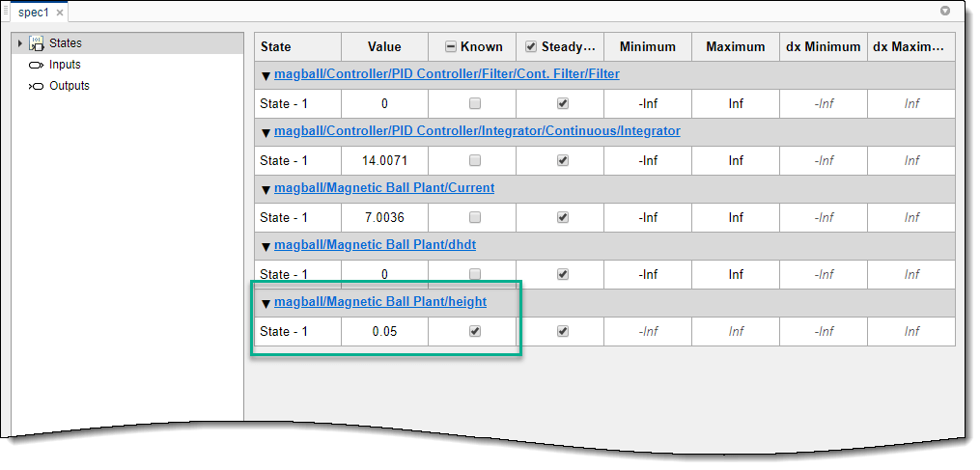Click the States tree icon
Viewport: 980px width, 470px height.
37,43
